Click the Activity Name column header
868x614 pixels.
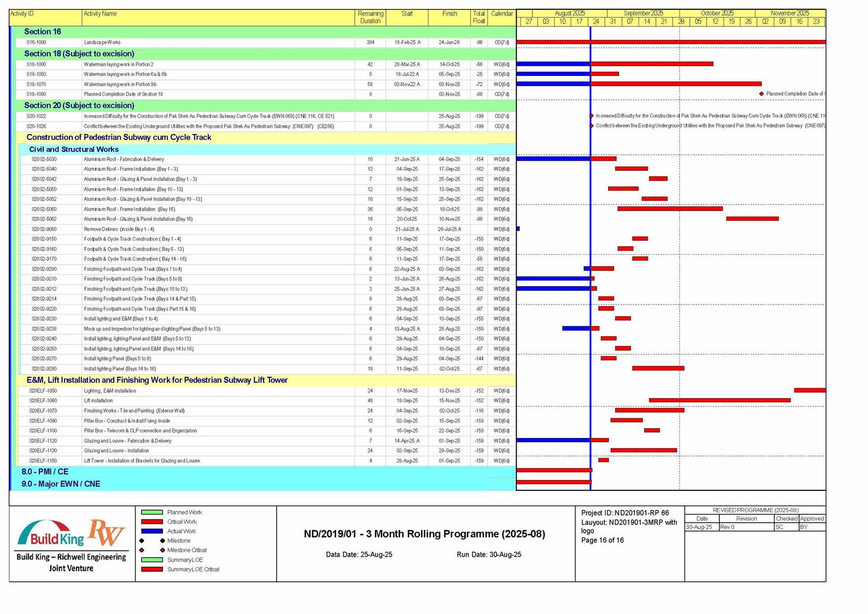point(218,17)
